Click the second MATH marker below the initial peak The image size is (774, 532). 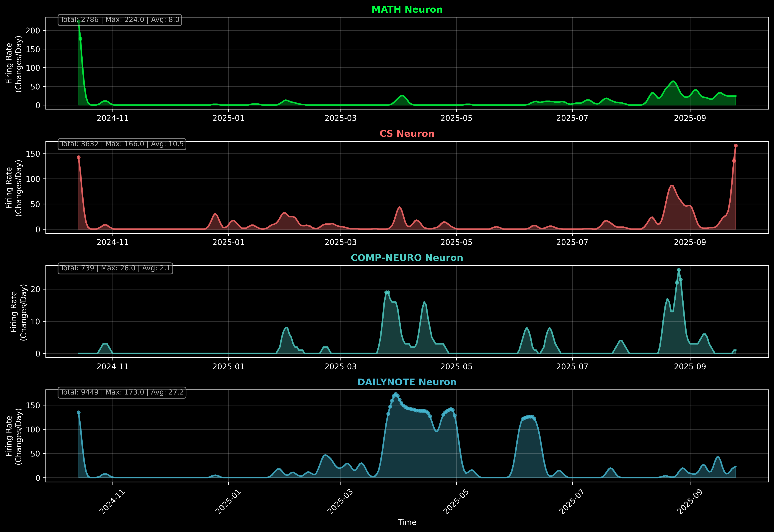coord(80,39)
